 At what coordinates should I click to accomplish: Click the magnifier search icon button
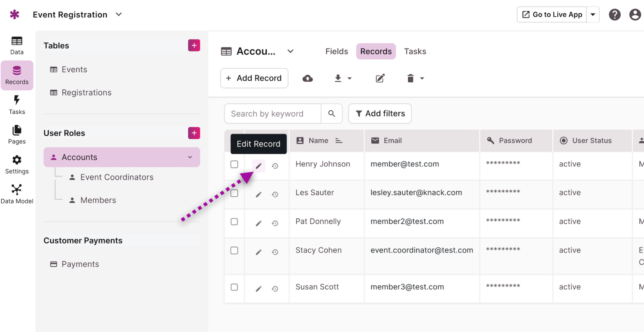[x=331, y=114]
